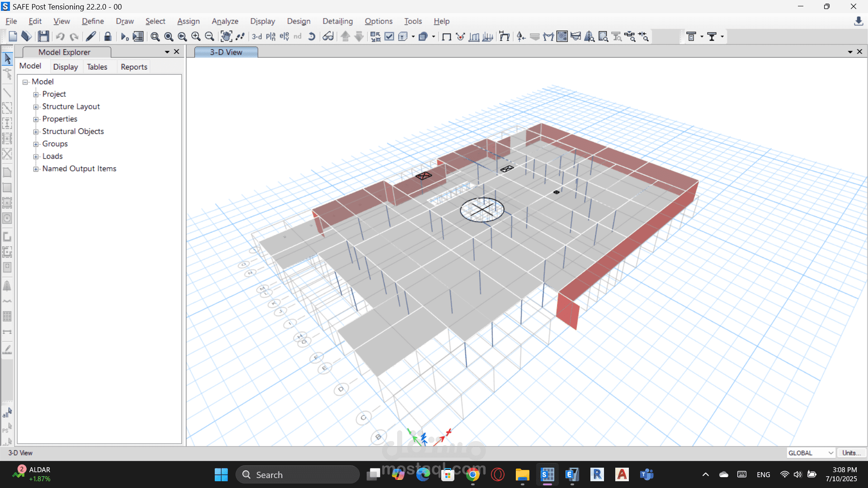The image size is (868, 488).
Task: Open the Analyze menu
Action: click(x=225, y=21)
